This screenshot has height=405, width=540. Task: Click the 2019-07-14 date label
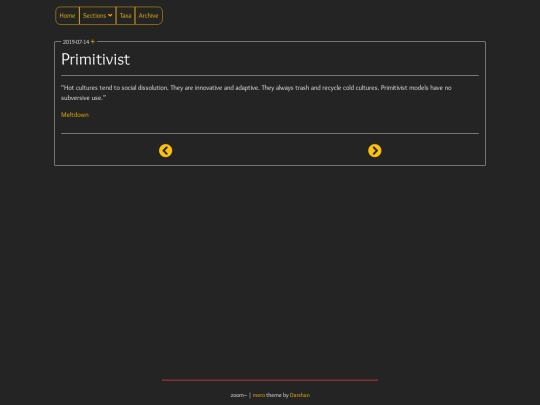(76, 42)
